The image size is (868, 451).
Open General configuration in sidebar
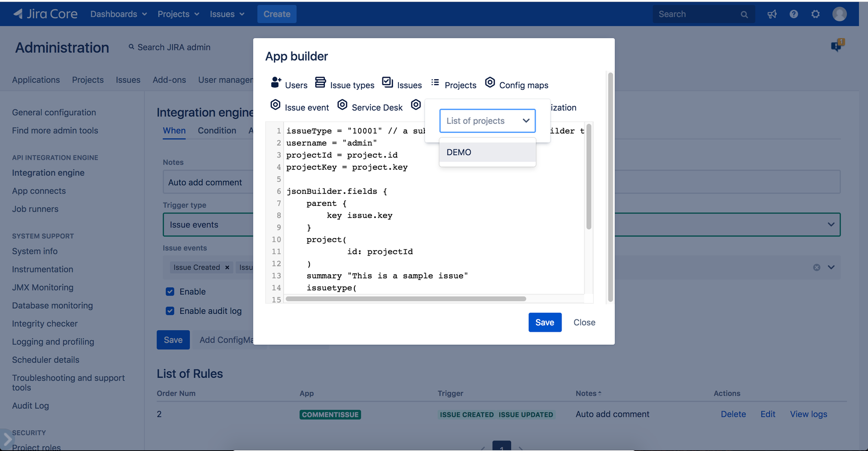[54, 112]
